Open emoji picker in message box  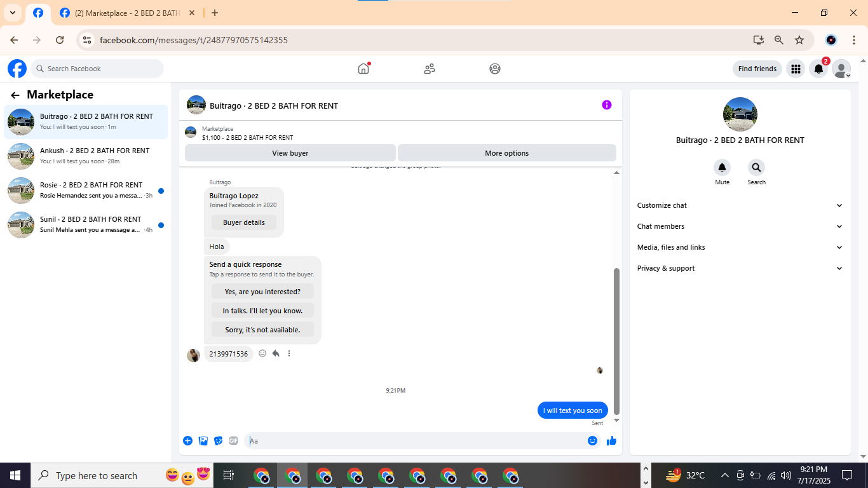tap(592, 441)
